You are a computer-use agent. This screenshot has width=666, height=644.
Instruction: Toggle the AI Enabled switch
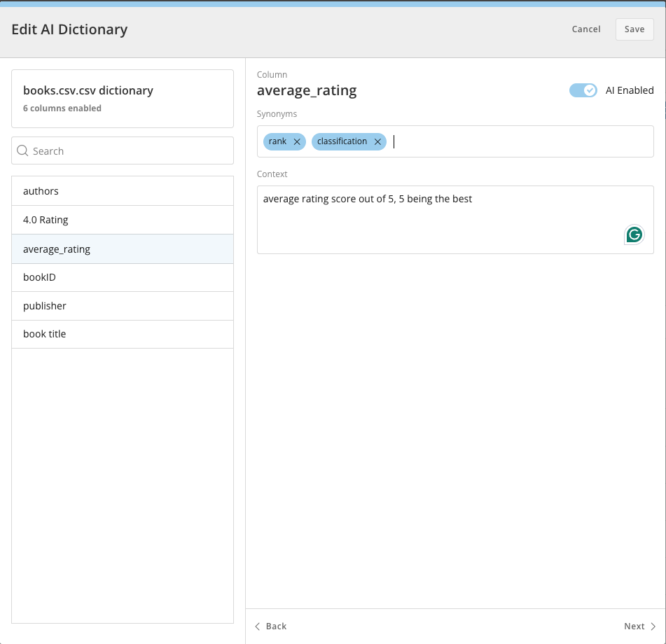pos(583,90)
